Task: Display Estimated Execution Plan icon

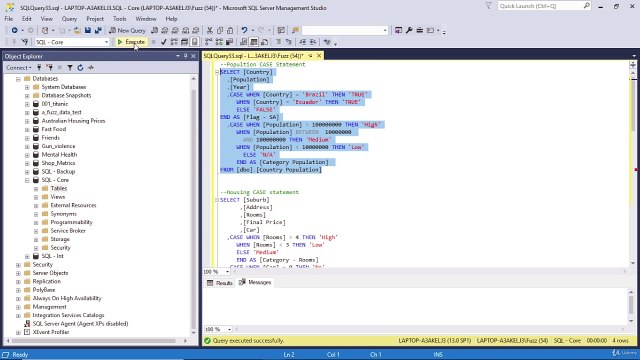Action: [174, 42]
